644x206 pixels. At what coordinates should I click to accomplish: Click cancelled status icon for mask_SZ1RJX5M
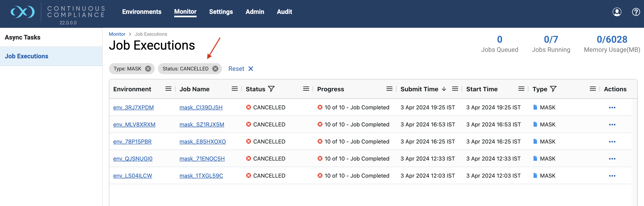pyautogui.click(x=249, y=124)
